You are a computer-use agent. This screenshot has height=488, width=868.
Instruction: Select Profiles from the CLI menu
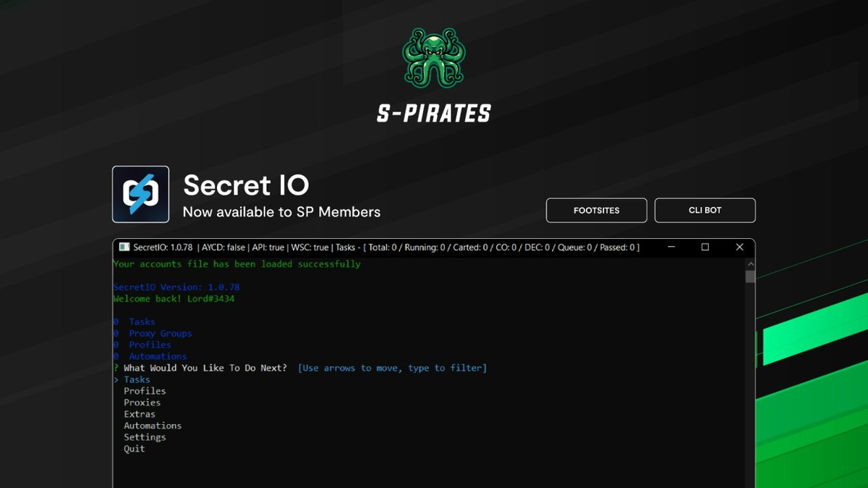(x=145, y=390)
